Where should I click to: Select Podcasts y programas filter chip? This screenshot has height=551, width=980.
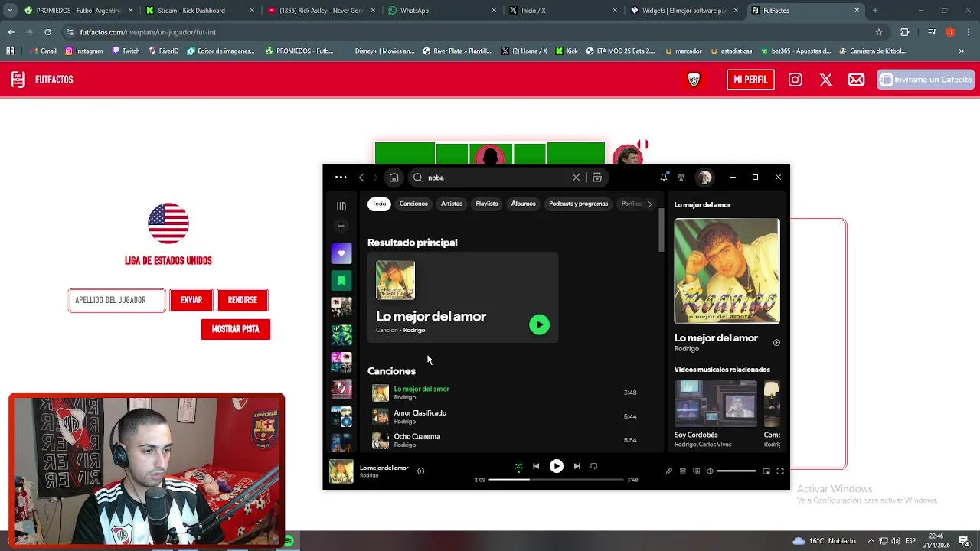(x=579, y=204)
